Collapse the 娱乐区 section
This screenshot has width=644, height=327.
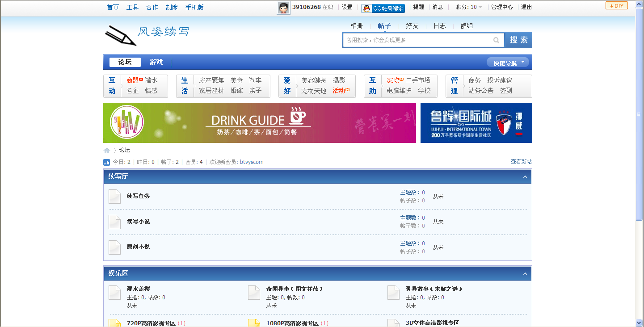coord(525,274)
